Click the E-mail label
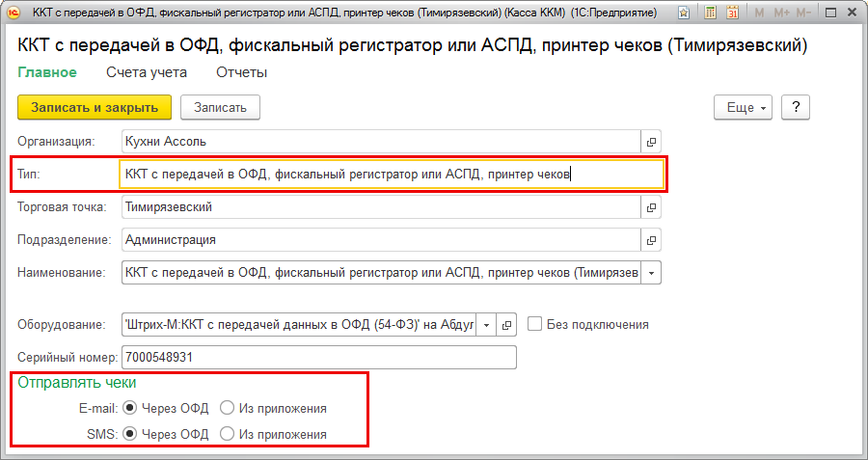Viewport: 868px width, 460px height. (98, 409)
